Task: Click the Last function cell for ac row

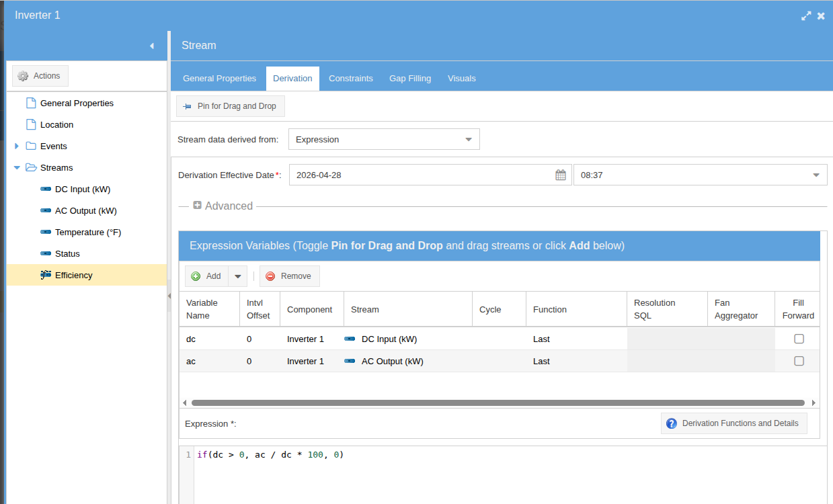Action: (576, 362)
